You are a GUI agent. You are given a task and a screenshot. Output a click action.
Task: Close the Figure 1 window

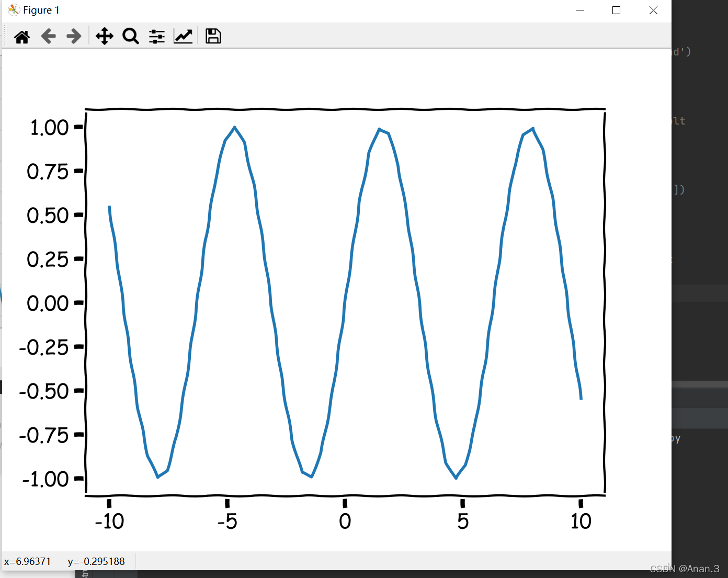tap(653, 10)
